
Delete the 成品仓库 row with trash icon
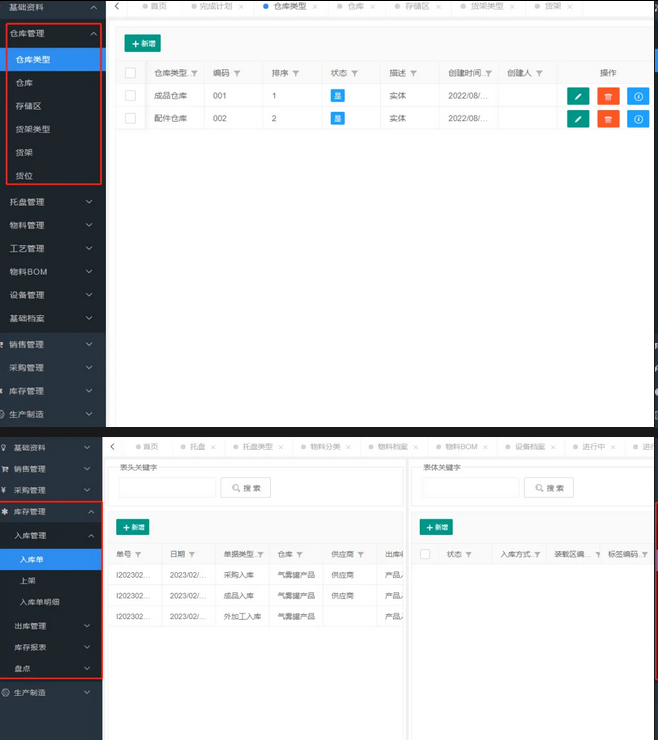(x=608, y=96)
